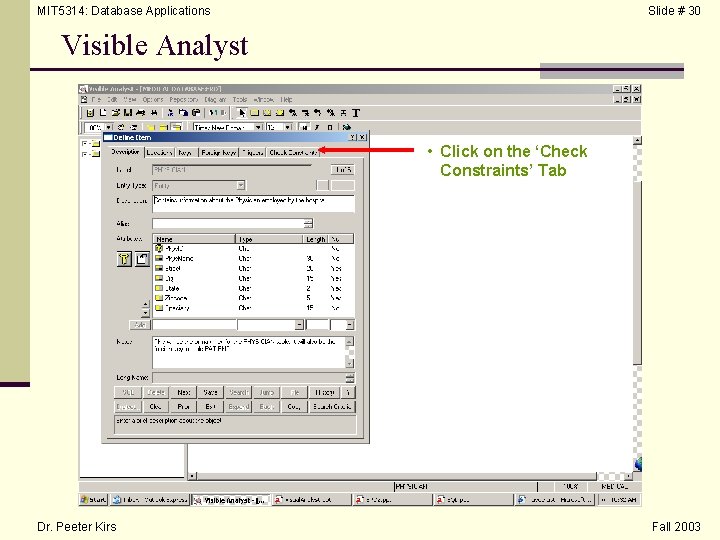Click the Clear button in Define Item
This screenshot has height=540, width=720.
click(155, 407)
